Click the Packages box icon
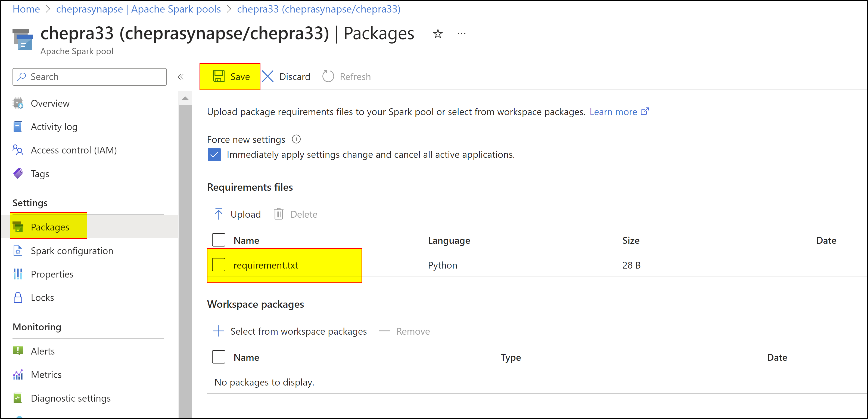This screenshot has width=868, height=419. (x=18, y=227)
